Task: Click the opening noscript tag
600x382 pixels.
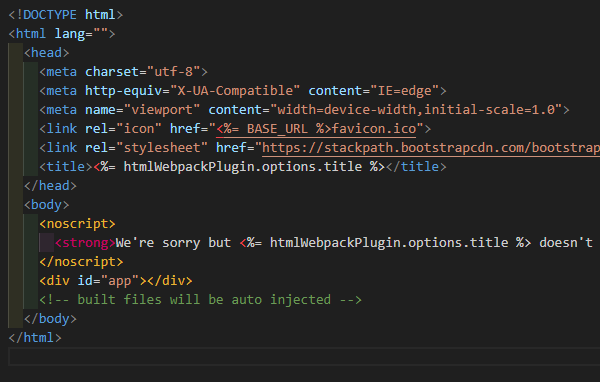Action: point(77,224)
